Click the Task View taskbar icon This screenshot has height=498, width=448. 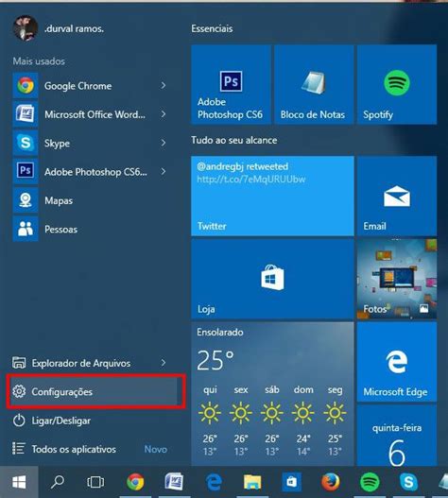pos(95,482)
